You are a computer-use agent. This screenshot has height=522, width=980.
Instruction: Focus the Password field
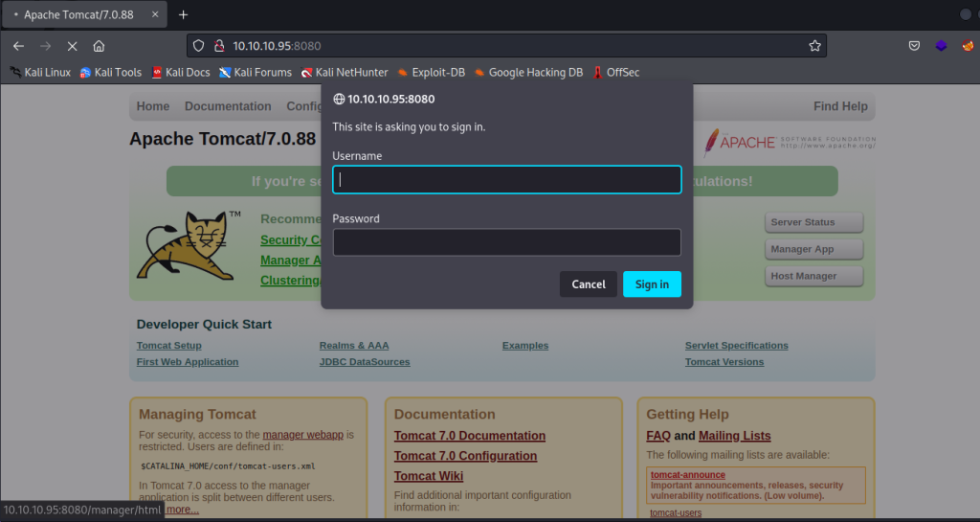tap(506, 242)
